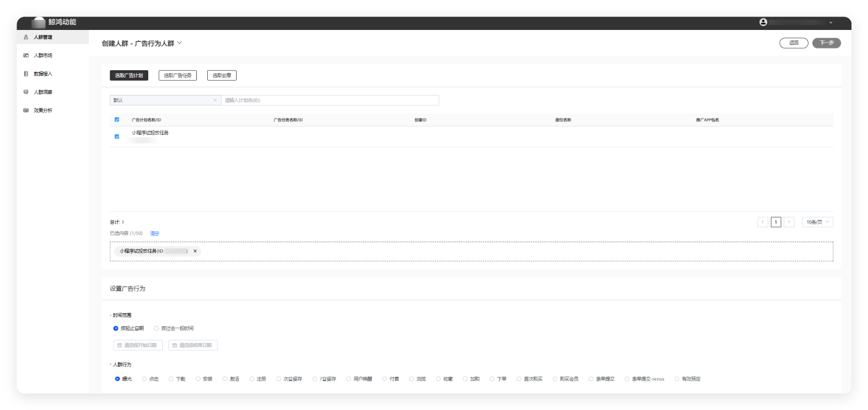Viewport: 868px width, 410px height.
Task: Select the 付费 behavior radio
Action: click(x=391, y=379)
